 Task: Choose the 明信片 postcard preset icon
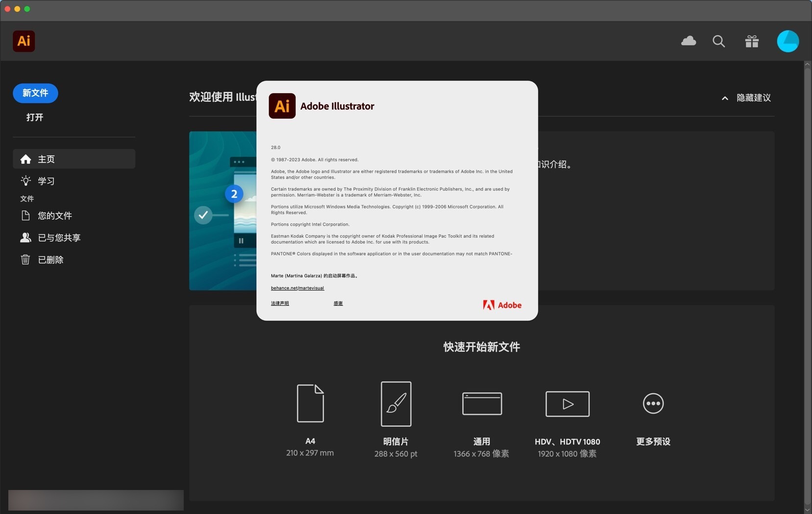pos(396,404)
